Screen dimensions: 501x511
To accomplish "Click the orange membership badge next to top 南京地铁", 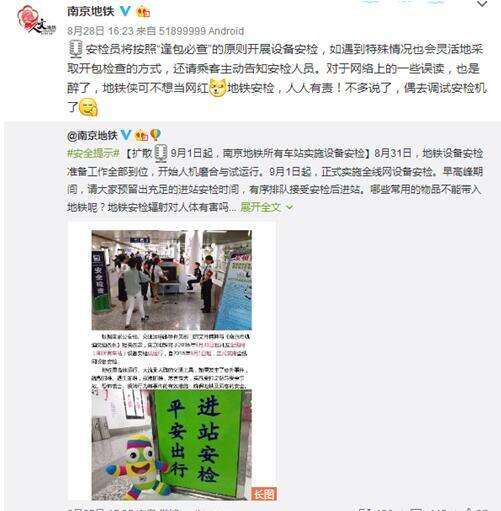I will 143,11.
